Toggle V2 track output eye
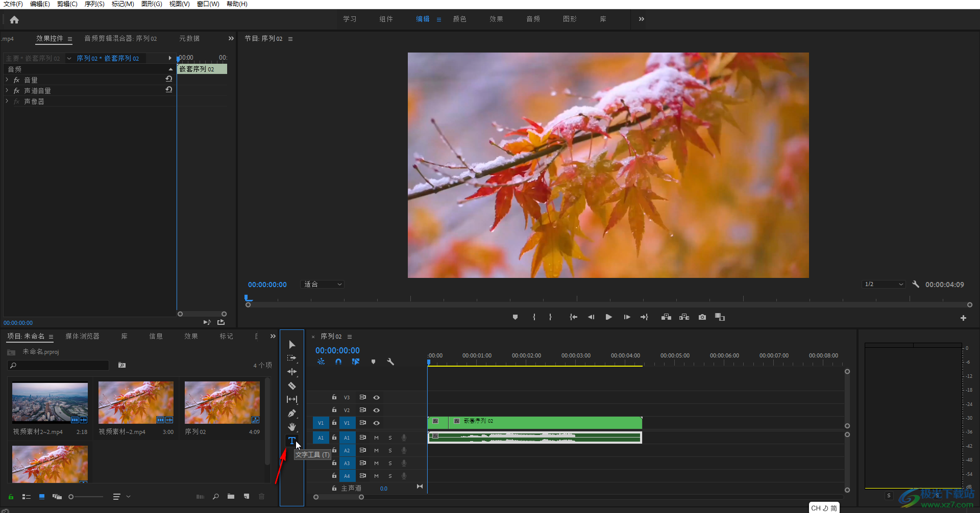This screenshot has width=980, height=513. click(376, 410)
